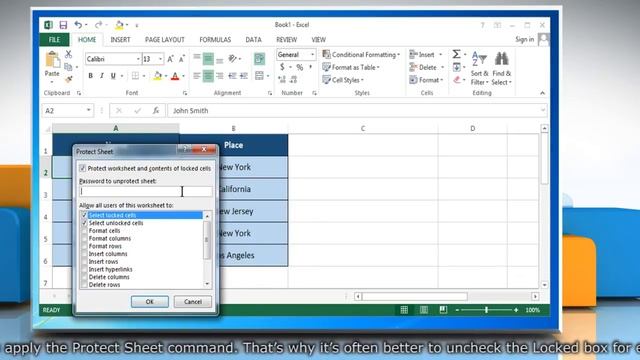Click the Percent Style icon
640x360 pixels.
tap(300, 67)
